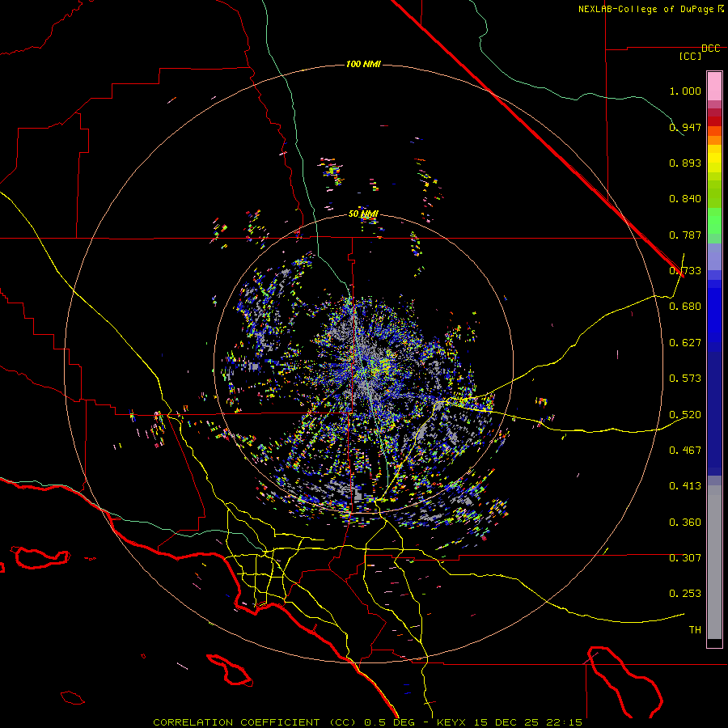This screenshot has width=728, height=728.
Task: Pick the bright green segment of the color bar
Action: (x=714, y=221)
